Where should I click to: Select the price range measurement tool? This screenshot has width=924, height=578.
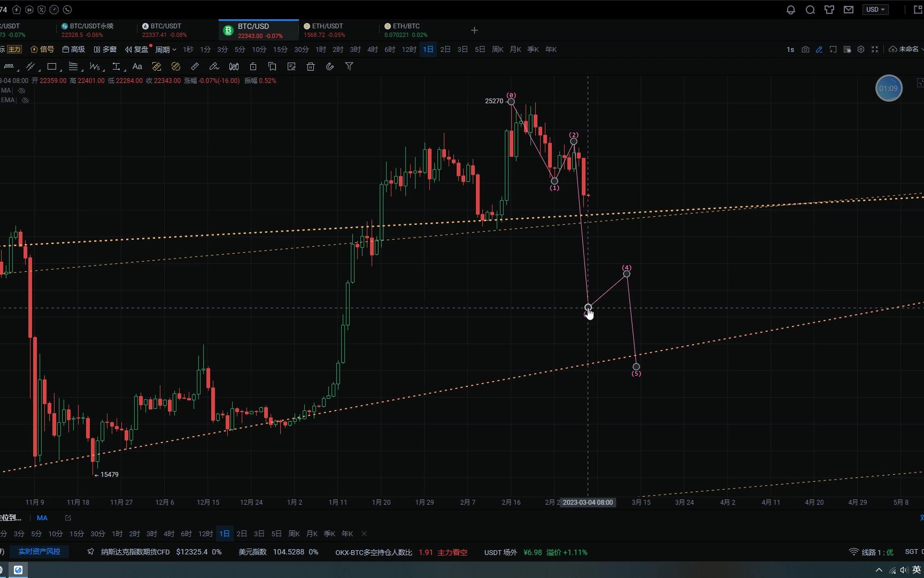pyautogui.click(x=116, y=66)
